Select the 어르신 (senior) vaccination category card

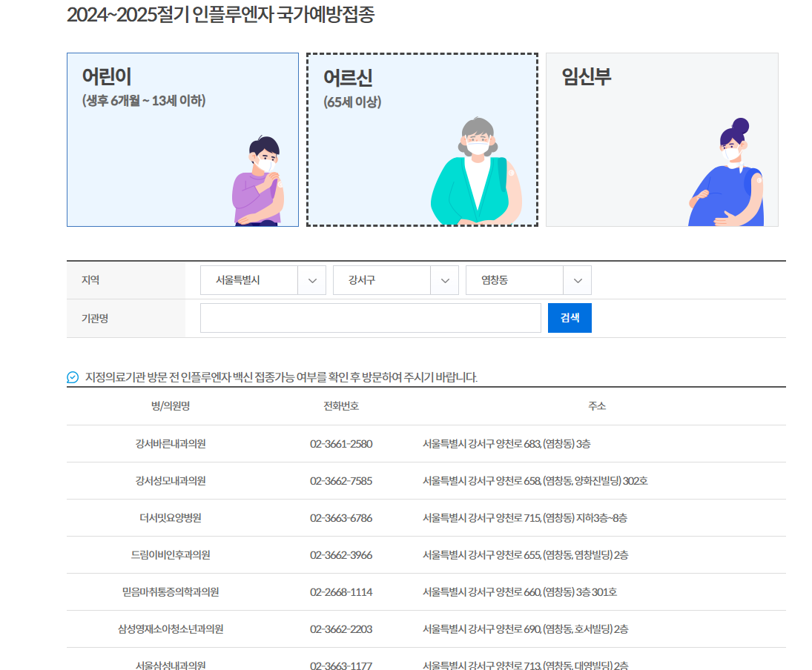coord(423,139)
